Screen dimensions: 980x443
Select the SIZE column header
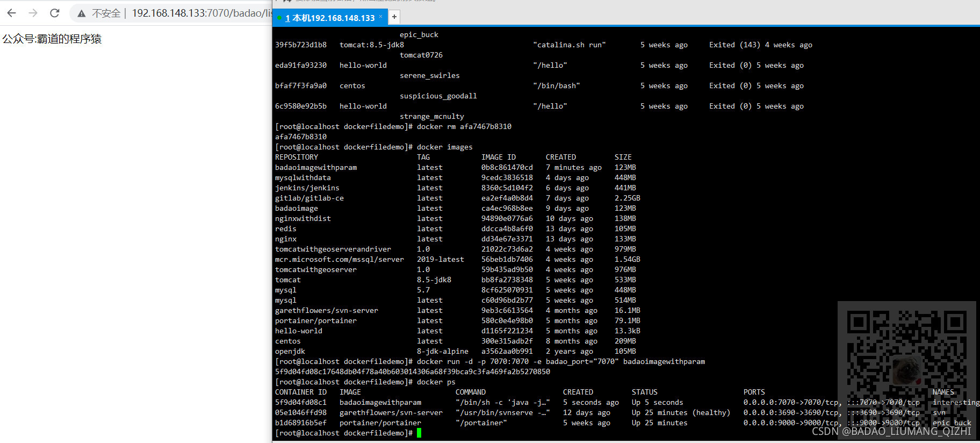tap(623, 157)
